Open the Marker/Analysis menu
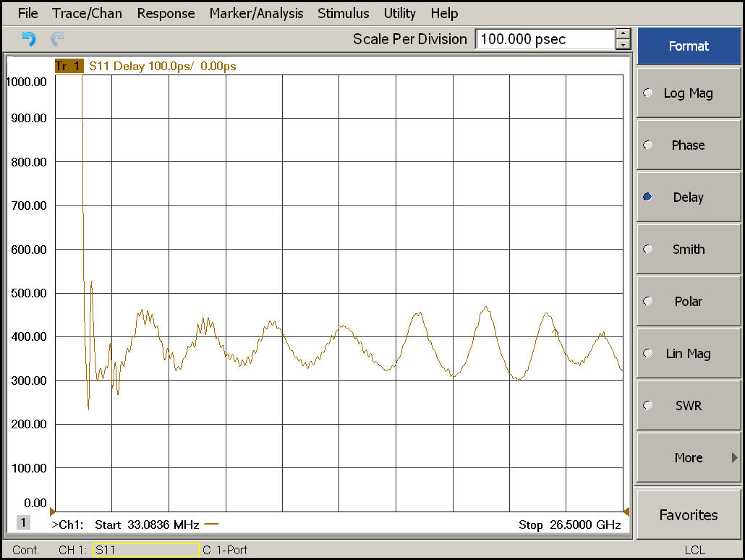Viewport: 745px width, 560px height. coord(256,13)
